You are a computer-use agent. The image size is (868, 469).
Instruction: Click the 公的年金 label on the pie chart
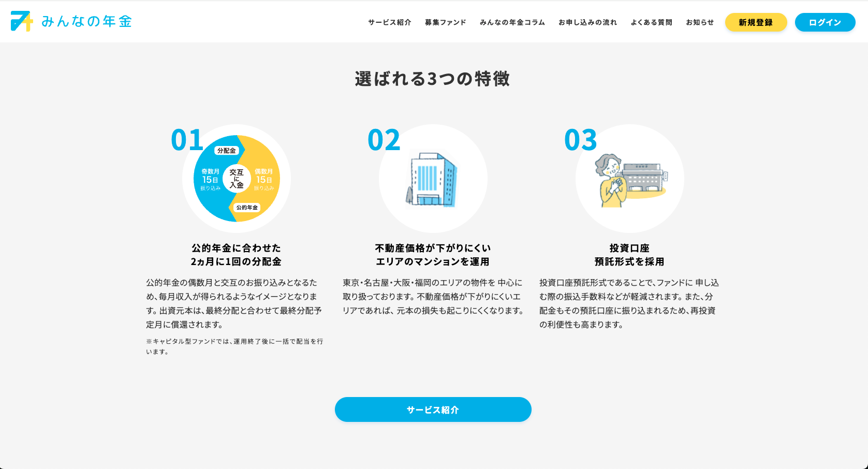[x=247, y=208]
